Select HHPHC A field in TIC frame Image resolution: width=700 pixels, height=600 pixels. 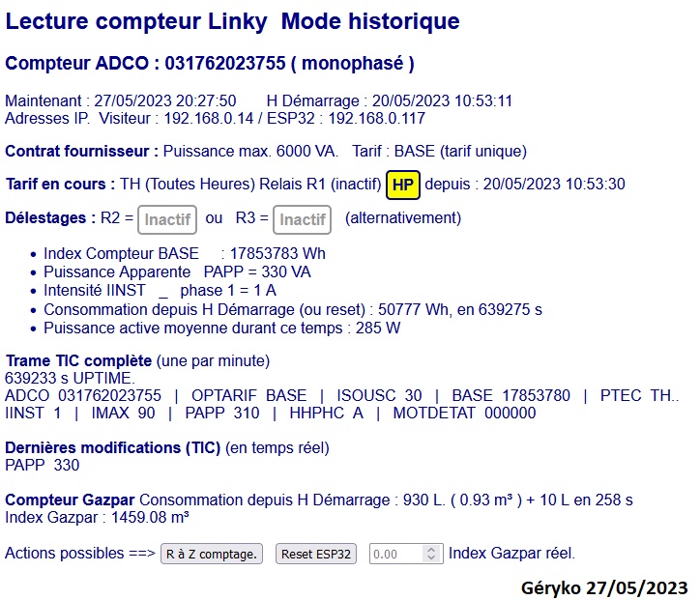point(326,413)
